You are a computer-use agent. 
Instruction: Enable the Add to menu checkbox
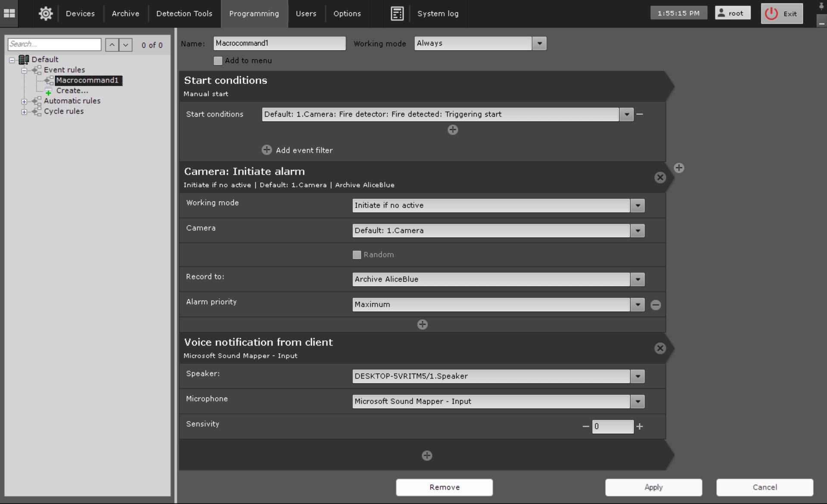(218, 61)
